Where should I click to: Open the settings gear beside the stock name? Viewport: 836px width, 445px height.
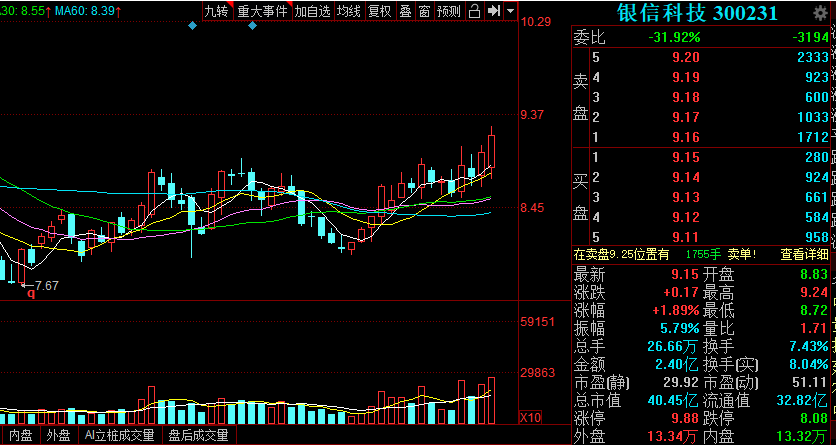819,13
